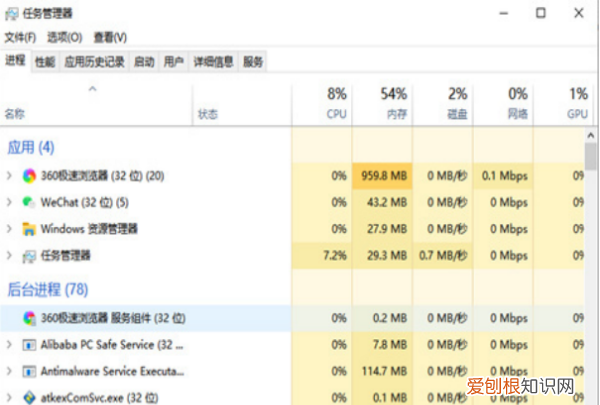Switch to the 进程 tab
This screenshot has width=600, height=405.
pos(15,60)
